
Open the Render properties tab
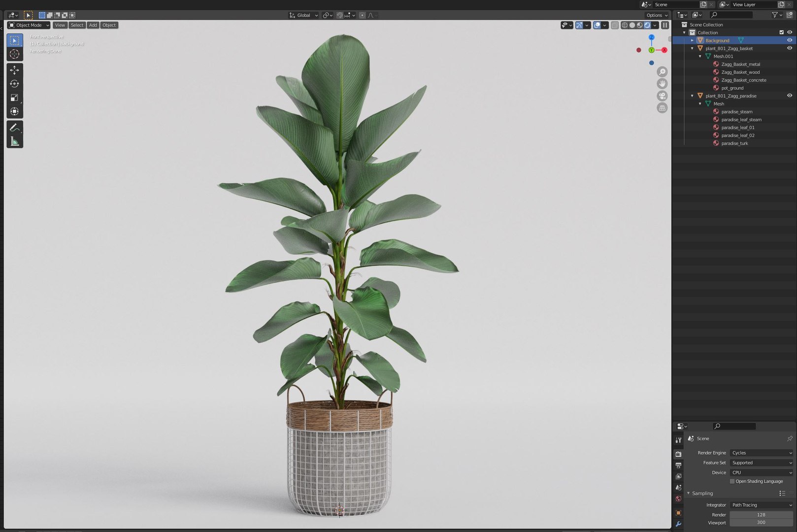(678, 454)
